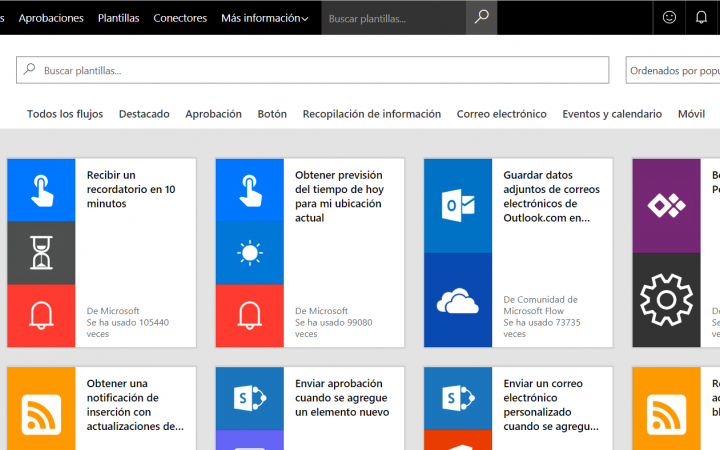Click 'Se ha usado 105440 veces' text
Screen dimensions: 720x450
[x=128, y=328]
